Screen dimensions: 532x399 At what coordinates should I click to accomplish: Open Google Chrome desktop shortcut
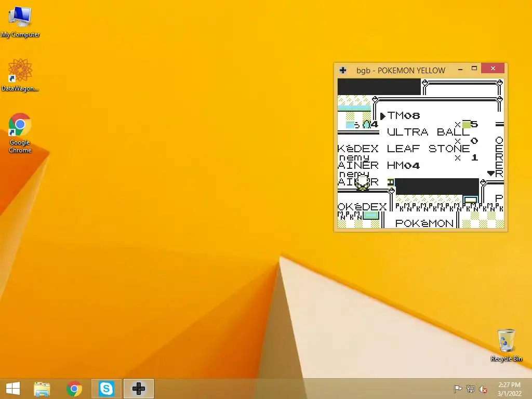pos(20,132)
